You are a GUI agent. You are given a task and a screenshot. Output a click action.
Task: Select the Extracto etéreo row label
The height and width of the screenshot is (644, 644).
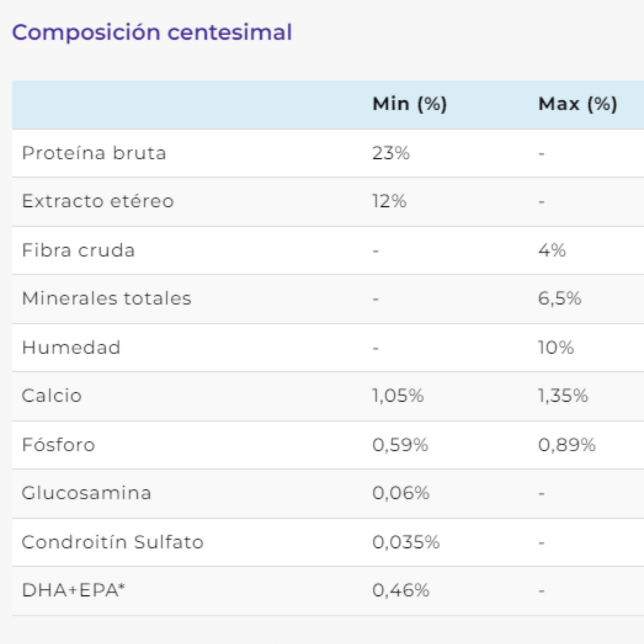[98, 201]
